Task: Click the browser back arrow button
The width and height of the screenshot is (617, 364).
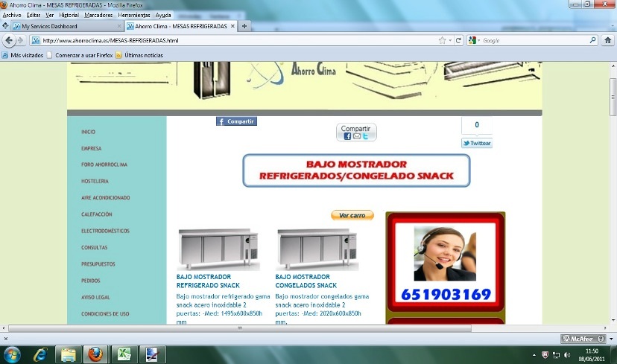Action: coord(10,40)
